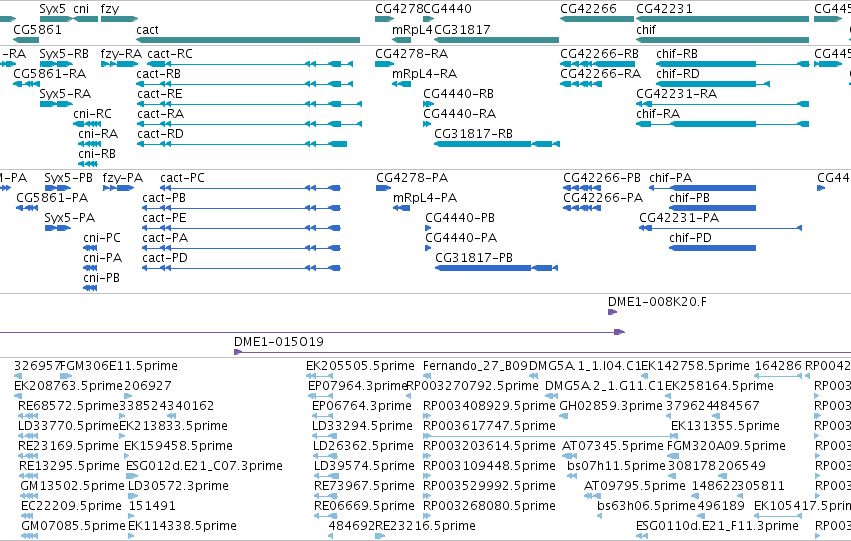
Task: Select the fzy-RA transcript
Action: tap(121, 54)
